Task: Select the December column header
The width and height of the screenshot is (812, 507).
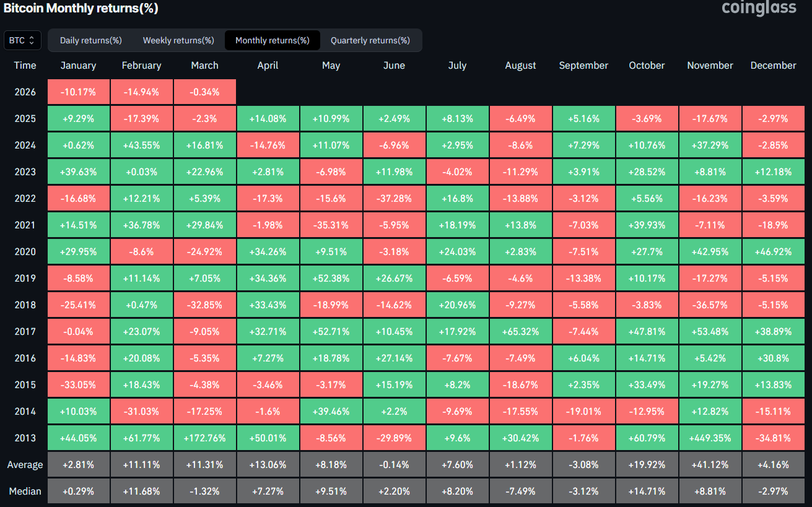Action: click(x=773, y=65)
